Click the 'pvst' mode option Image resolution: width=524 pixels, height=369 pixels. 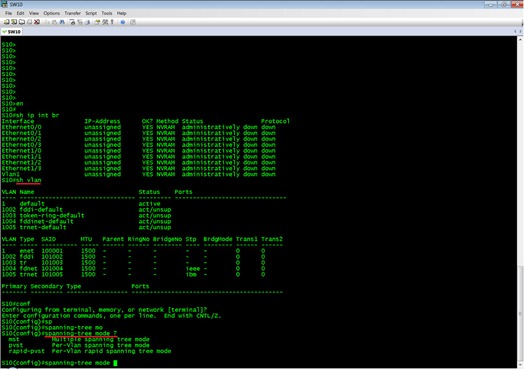[x=16, y=345]
